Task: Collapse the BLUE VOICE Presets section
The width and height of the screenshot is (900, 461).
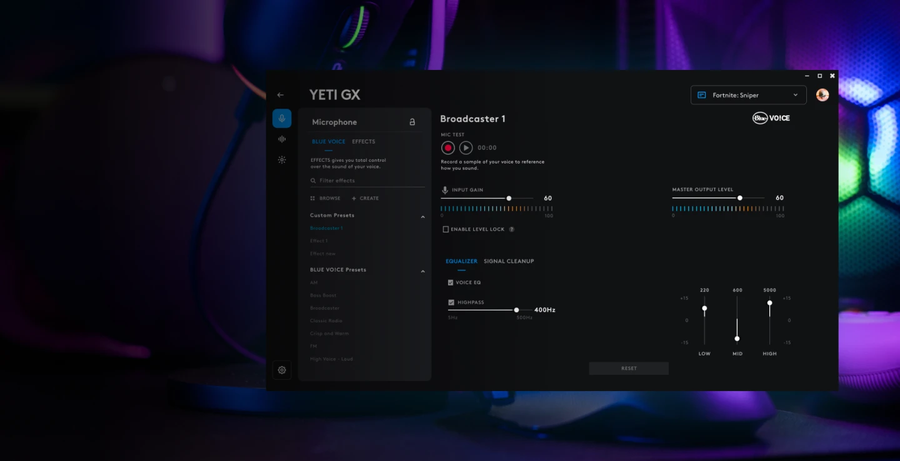Action: pos(423,272)
